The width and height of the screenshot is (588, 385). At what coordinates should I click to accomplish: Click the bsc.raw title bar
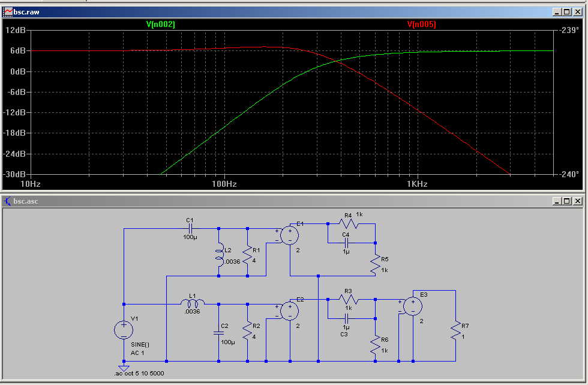[x=293, y=12]
